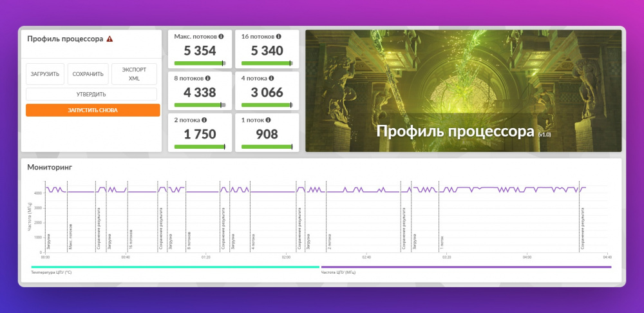Click the orange ЗАПУСТИТЬ СНОВА button
Screen dimensions: 644x313
tap(93, 110)
